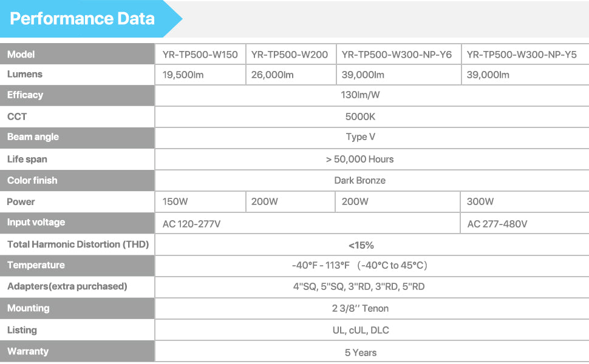Select the Dark Bronze color finish value
Screen dimensions: 589x364
[360, 180]
